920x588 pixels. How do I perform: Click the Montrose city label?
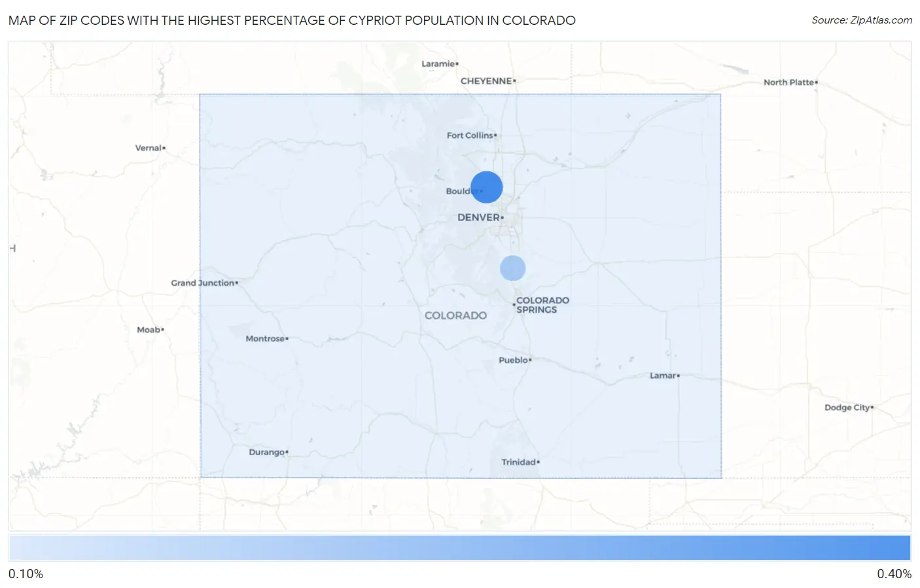[x=265, y=338]
